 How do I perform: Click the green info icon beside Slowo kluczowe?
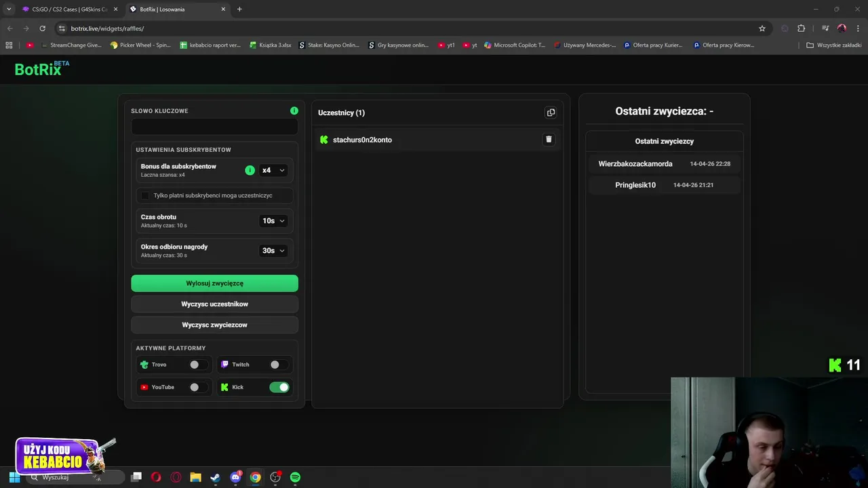[294, 110]
